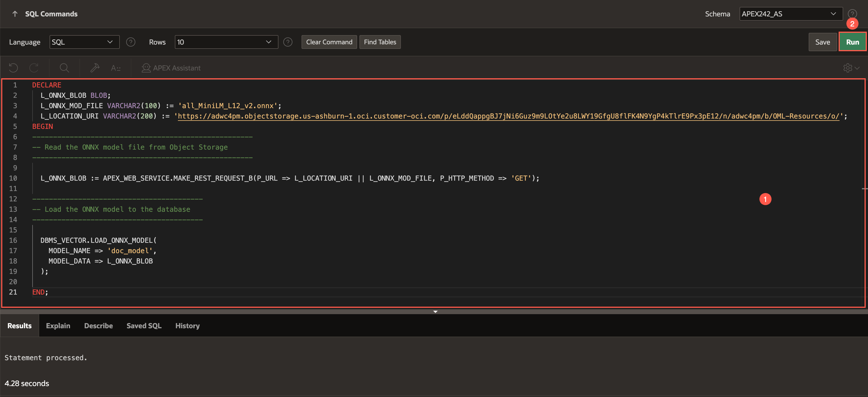Switch to the Results tab

pos(20,326)
